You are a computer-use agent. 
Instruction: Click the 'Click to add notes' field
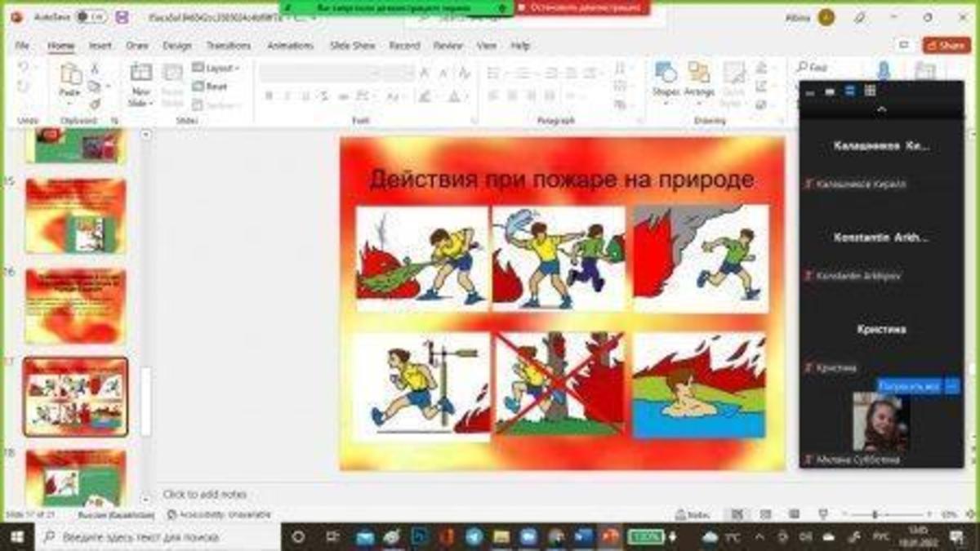pos(204,494)
